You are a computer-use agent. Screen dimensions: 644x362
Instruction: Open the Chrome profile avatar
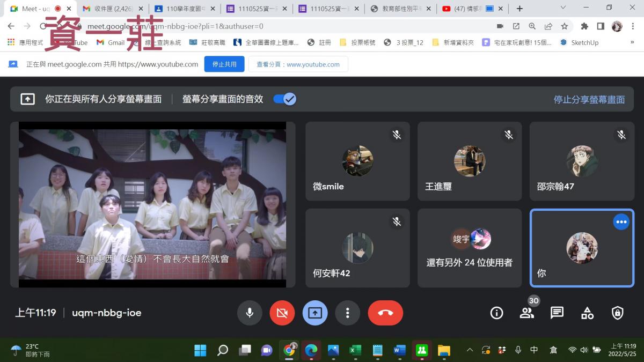tap(617, 26)
